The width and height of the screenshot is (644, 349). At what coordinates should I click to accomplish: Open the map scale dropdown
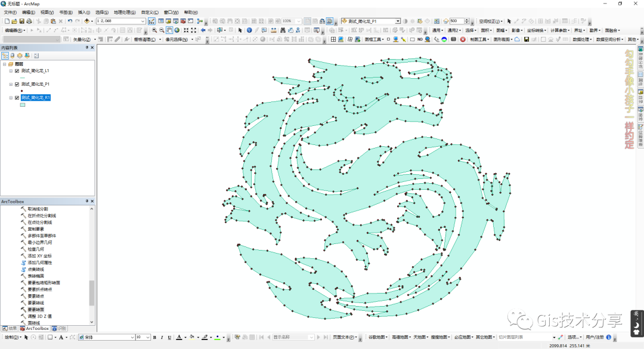143,21
